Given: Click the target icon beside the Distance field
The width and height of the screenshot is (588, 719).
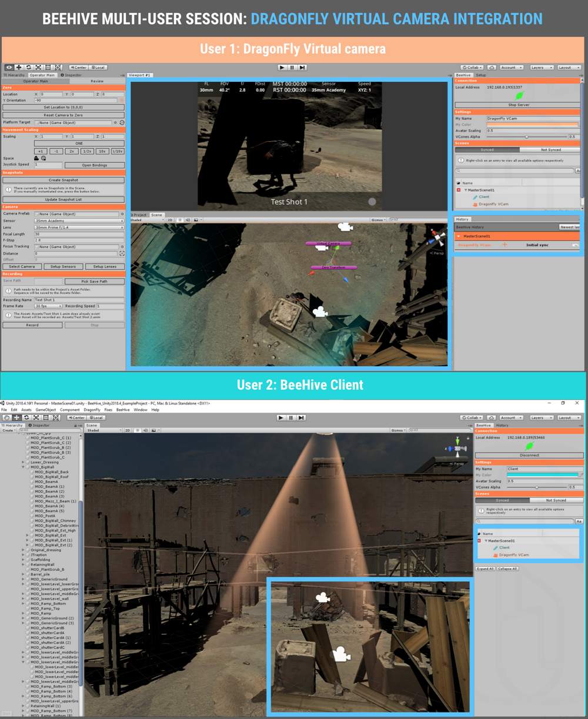Looking at the screenshot, I should click(x=122, y=253).
